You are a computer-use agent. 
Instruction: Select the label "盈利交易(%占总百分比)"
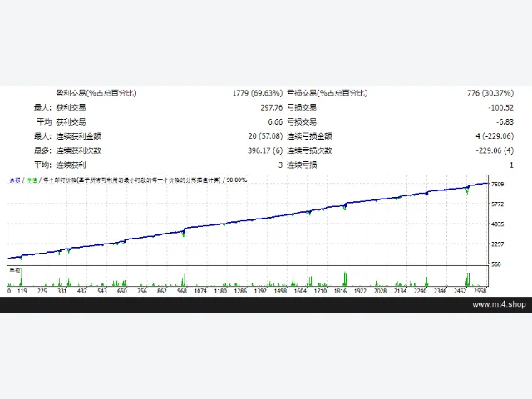click(x=96, y=93)
